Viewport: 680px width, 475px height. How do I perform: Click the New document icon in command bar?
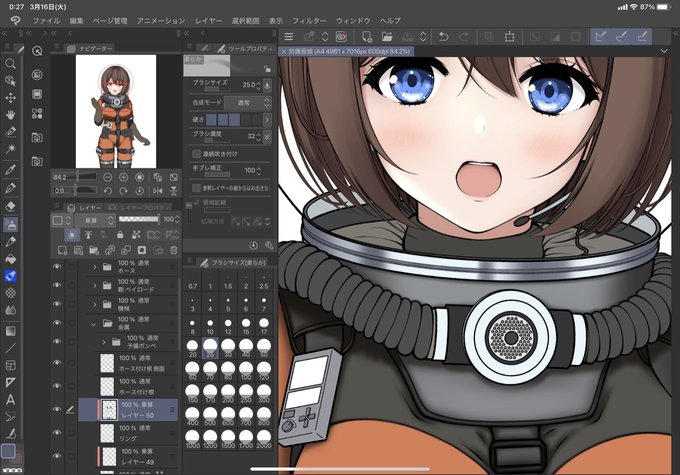tap(366, 37)
